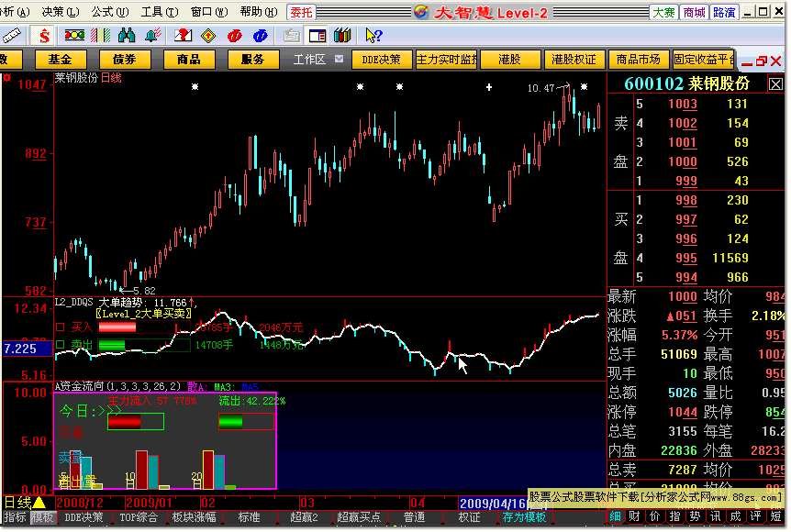Click the 委托 button

tap(301, 12)
